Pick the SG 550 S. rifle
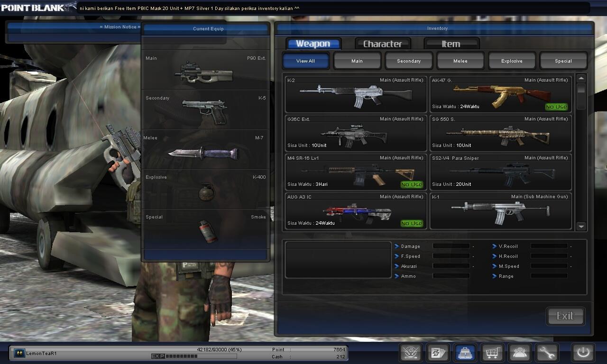This screenshot has height=364, width=607. 501,133
